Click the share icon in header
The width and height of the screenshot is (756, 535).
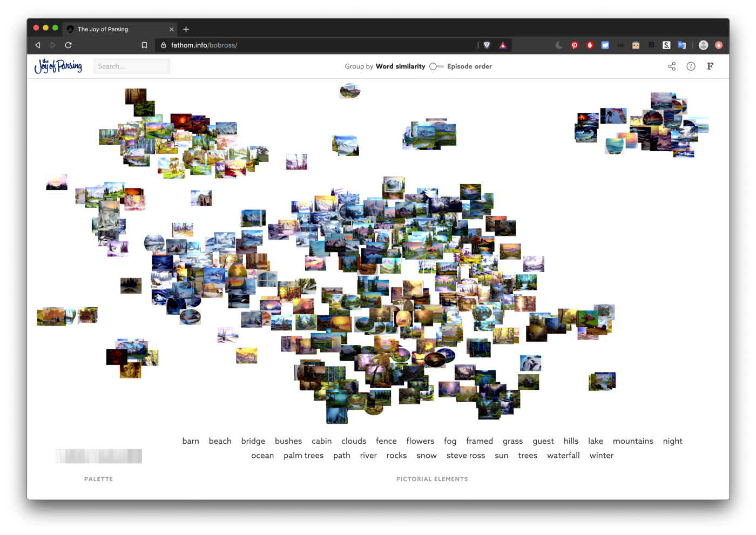click(672, 66)
